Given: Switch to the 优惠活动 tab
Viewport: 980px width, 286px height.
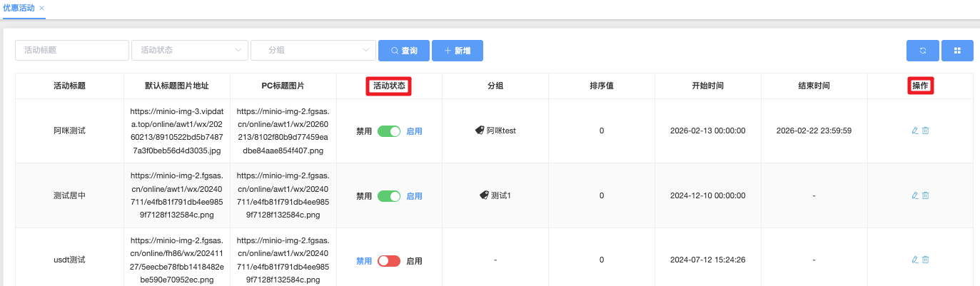Looking at the screenshot, I should point(18,7).
